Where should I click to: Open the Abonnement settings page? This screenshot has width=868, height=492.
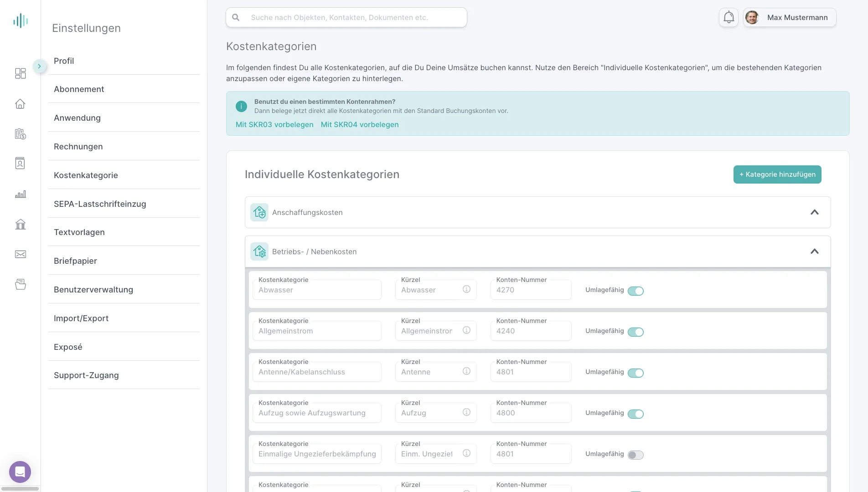point(124,89)
